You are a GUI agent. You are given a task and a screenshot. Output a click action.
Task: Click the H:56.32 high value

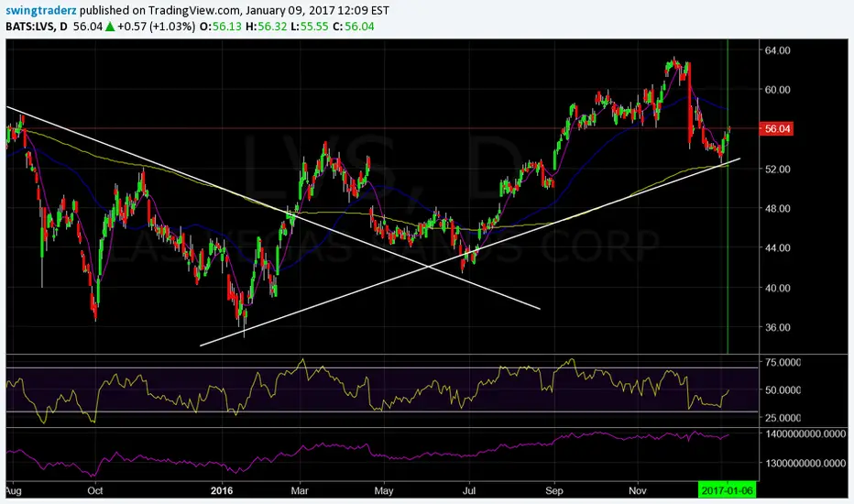click(267, 27)
